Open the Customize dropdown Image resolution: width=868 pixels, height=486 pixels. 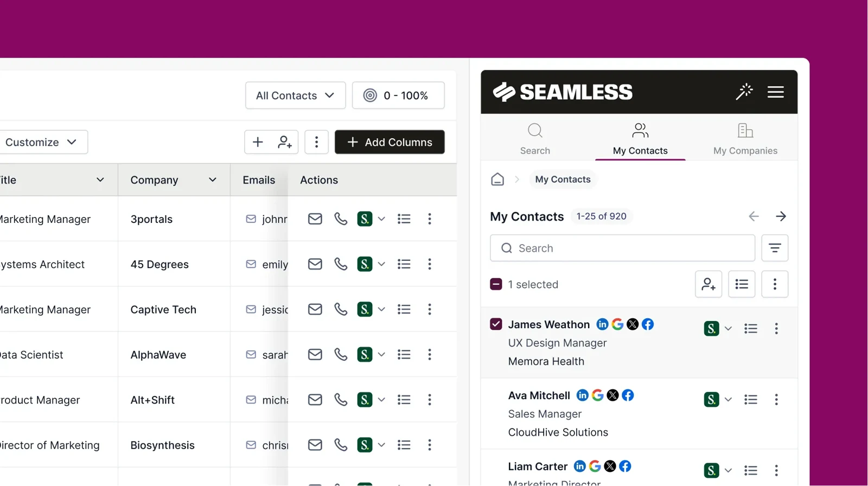tap(42, 142)
